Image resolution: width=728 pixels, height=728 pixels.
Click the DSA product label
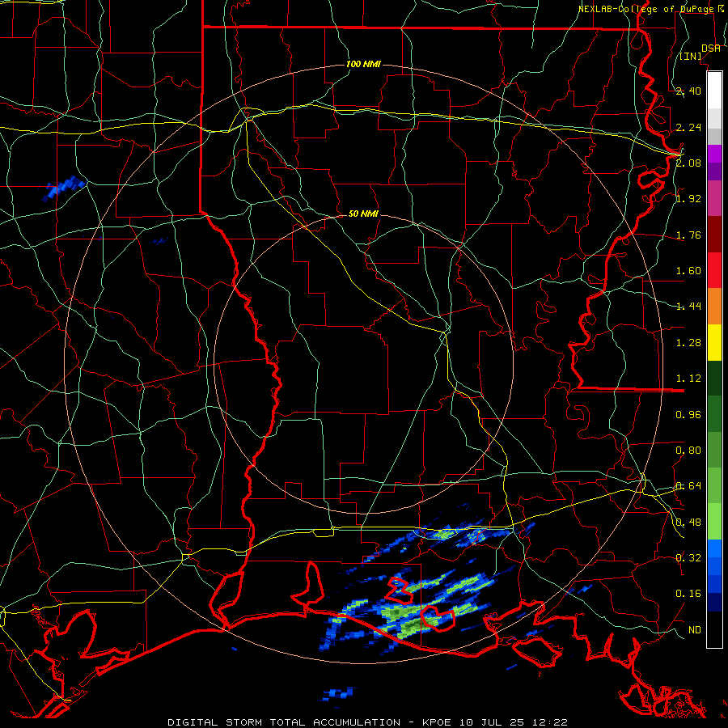pos(711,49)
